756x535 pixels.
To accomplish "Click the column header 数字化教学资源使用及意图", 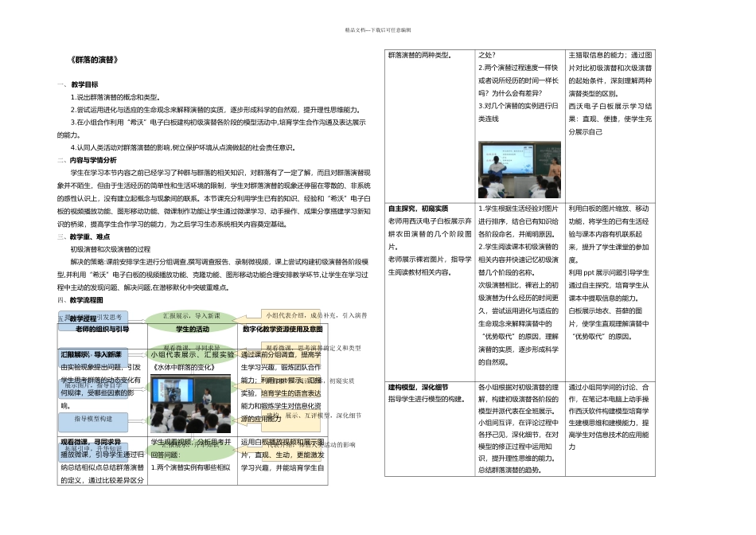I will (283, 329).
